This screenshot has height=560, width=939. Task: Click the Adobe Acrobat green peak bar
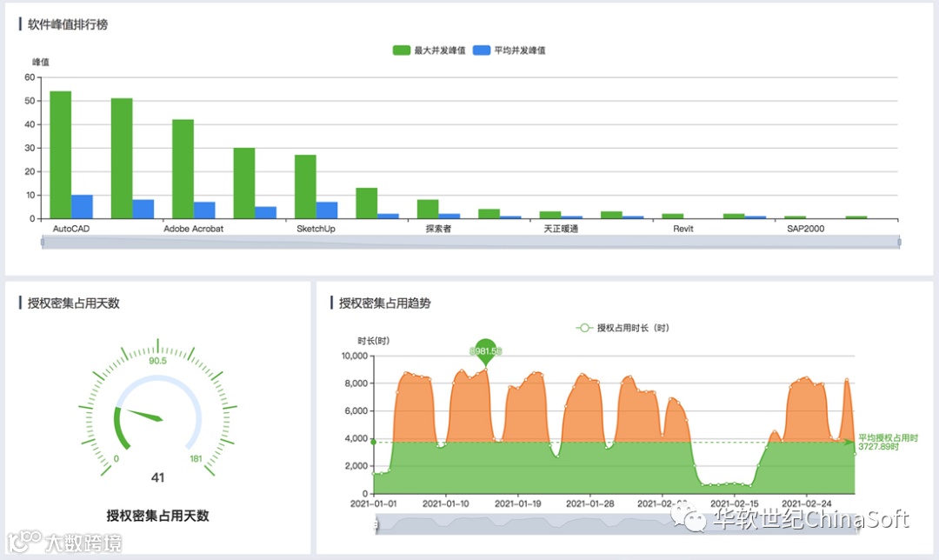tap(183, 169)
